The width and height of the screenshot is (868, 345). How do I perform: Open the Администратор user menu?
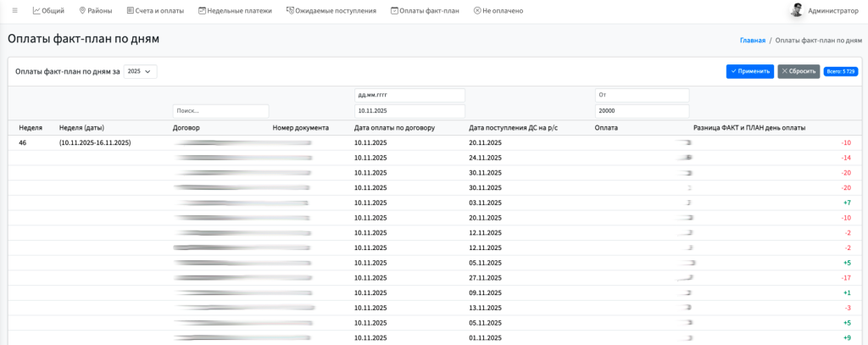tap(833, 11)
